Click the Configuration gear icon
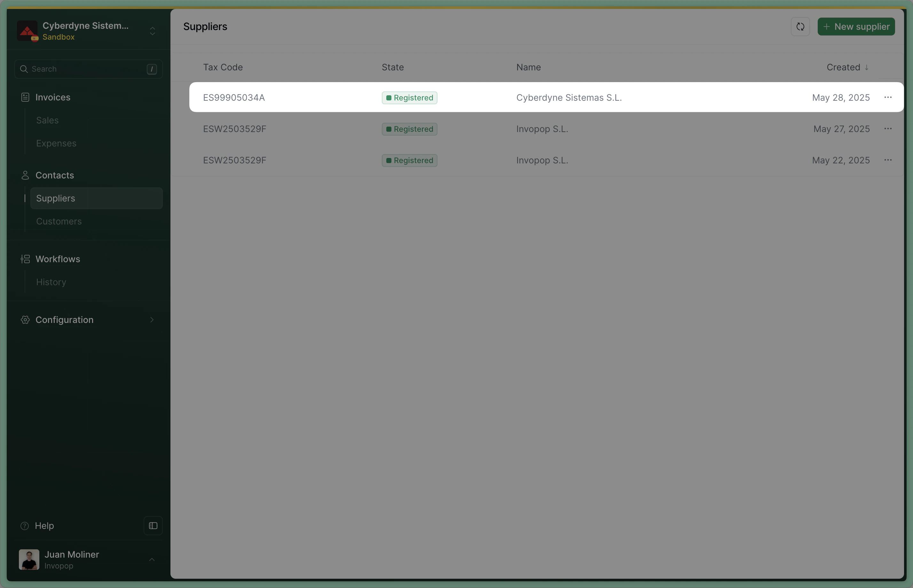Viewport: 913px width, 588px height. [x=25, y=320]
